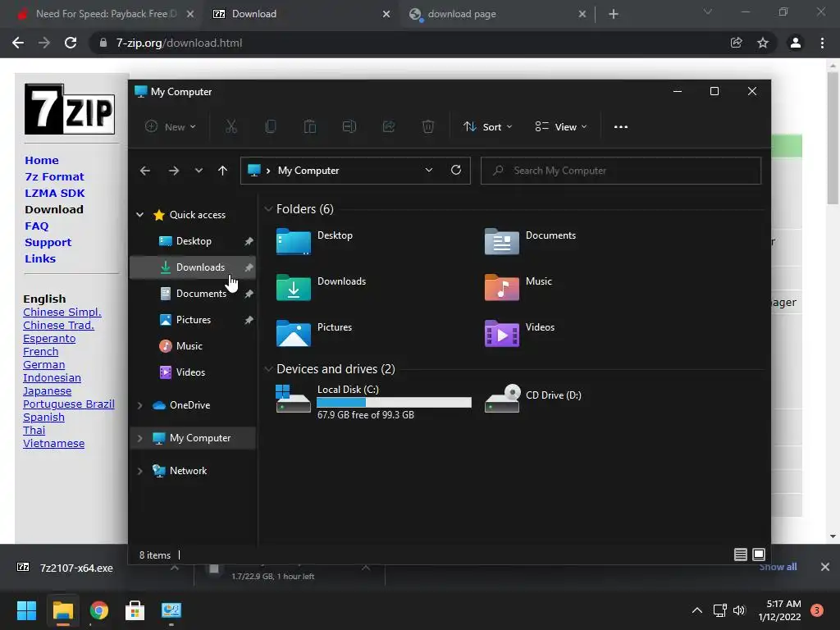
Task: Click the Home link on 7-Zip page
Action: click(42, 160)
